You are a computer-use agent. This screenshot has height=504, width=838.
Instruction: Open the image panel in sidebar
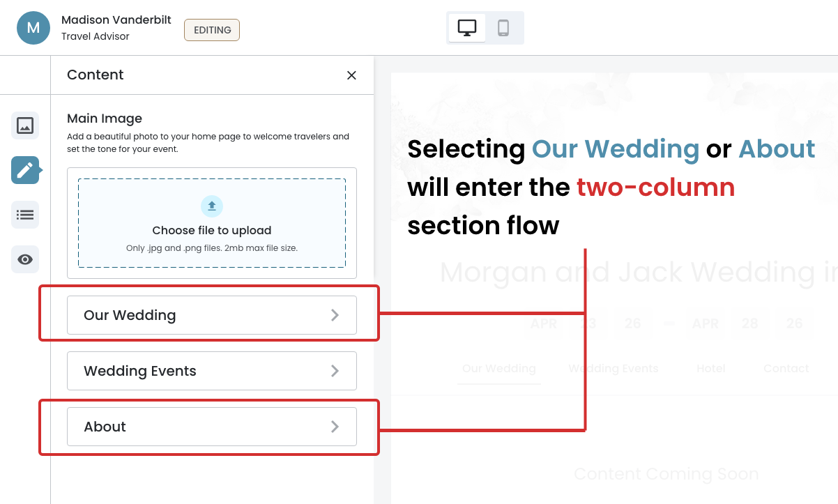[25, 125]
